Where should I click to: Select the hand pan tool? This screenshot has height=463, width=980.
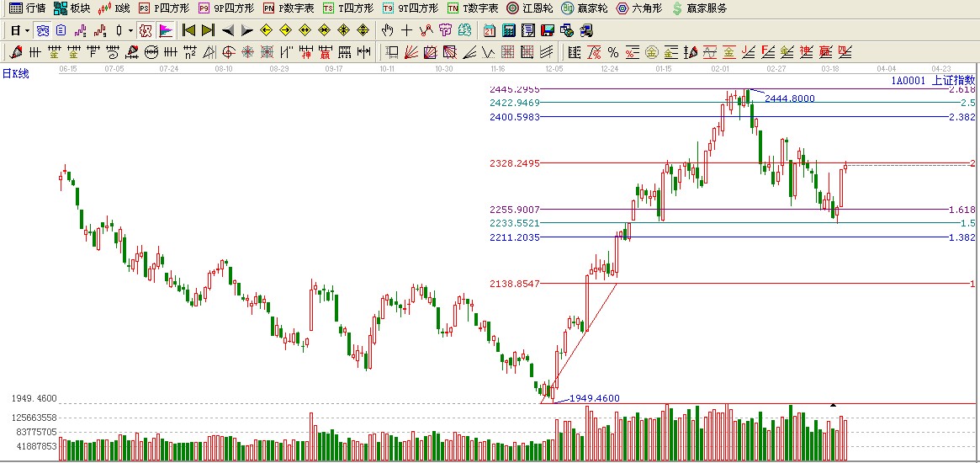387,30
